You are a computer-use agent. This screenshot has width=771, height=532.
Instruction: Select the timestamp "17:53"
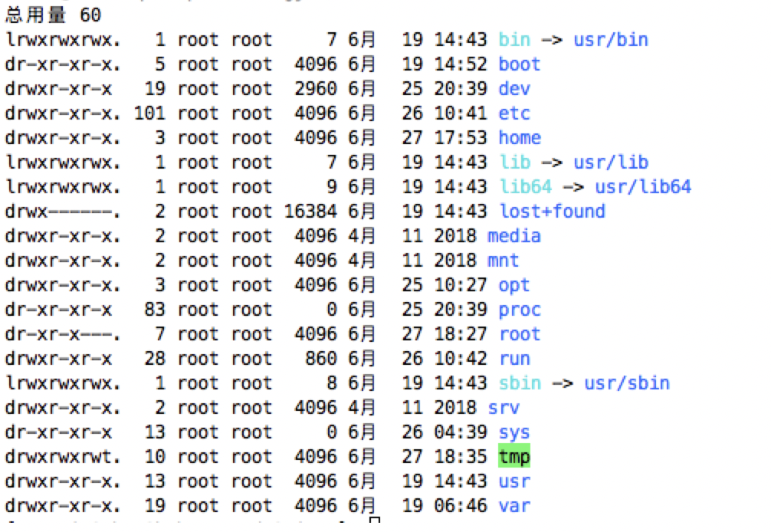pos(461,138)
